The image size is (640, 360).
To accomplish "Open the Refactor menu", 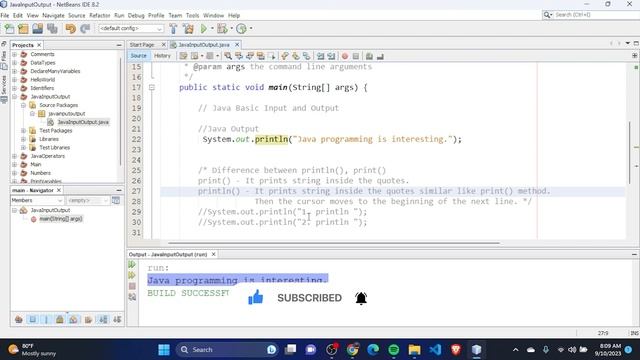I will [x=100, y=16].
